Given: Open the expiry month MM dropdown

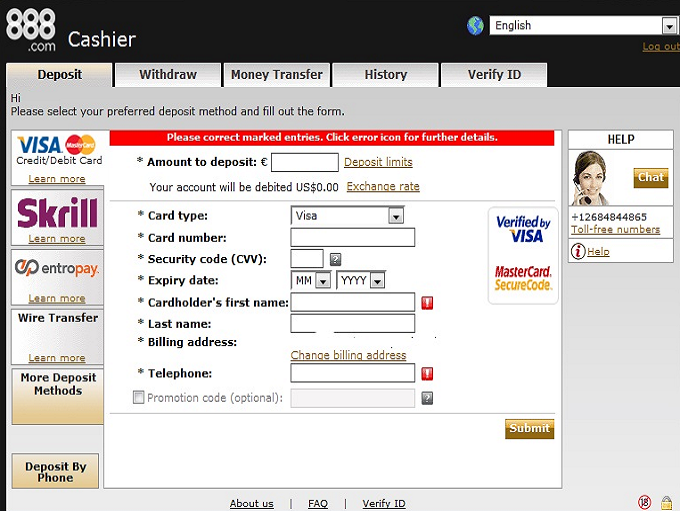Looking at the screenshot, I should click(311, 280).
